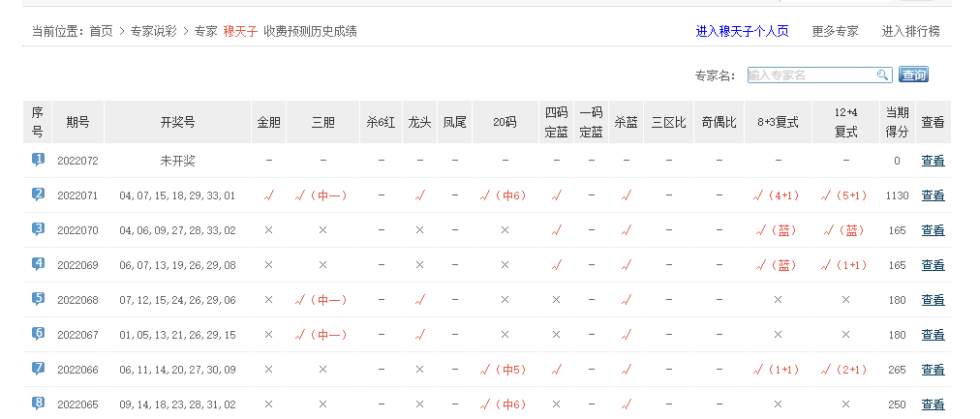980x419 pixels.
Task: Click the number 2 row badge icon
Action: tap(38, 195)
